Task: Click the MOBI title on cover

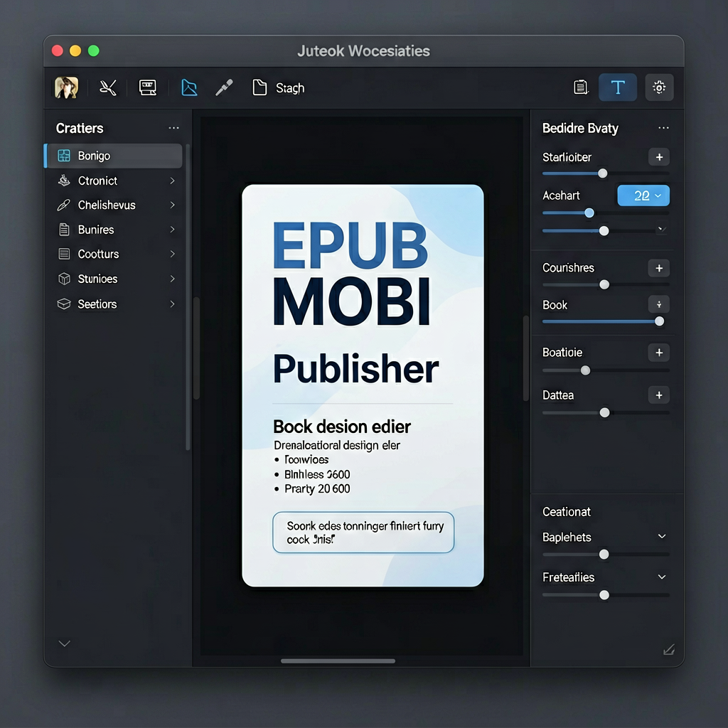Action: pyautogui.click(x=351, y=301)
